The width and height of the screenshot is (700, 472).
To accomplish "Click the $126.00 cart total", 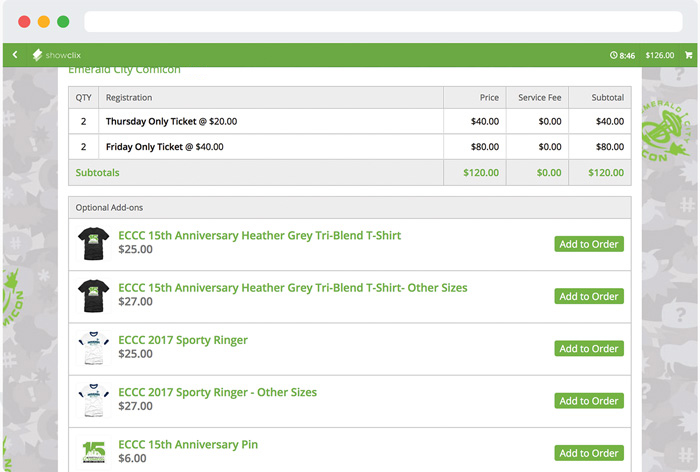I will (659, 56).
